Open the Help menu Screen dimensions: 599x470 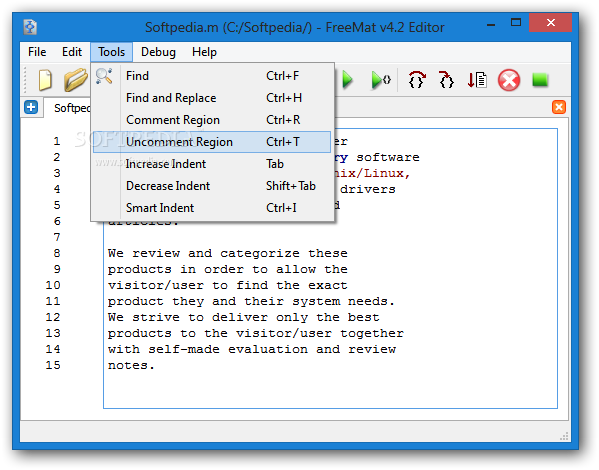(204, 52)
